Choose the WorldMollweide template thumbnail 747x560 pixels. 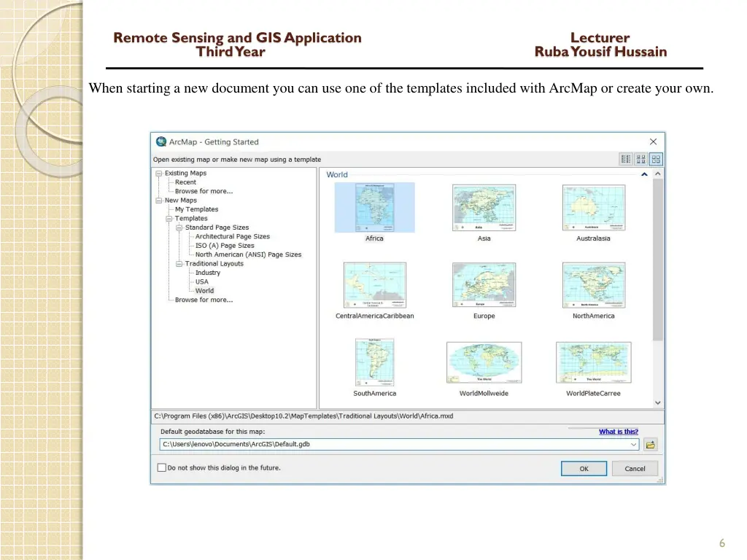pos(484,362)
